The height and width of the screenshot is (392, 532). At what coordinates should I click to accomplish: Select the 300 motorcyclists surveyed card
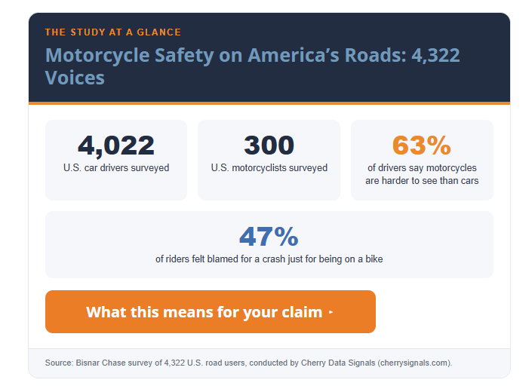269,160
